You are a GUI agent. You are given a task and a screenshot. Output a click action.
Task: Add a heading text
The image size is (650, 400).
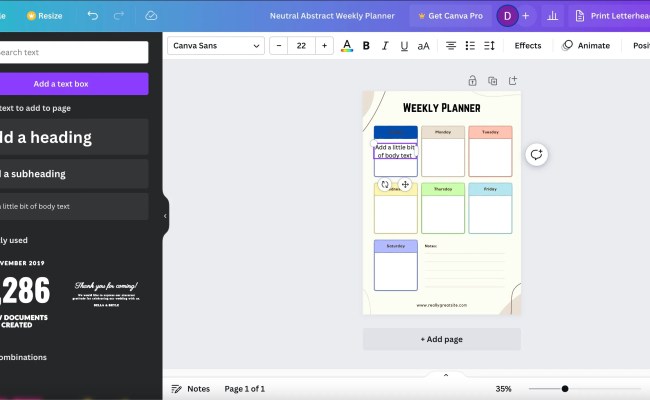pos(73,137)
